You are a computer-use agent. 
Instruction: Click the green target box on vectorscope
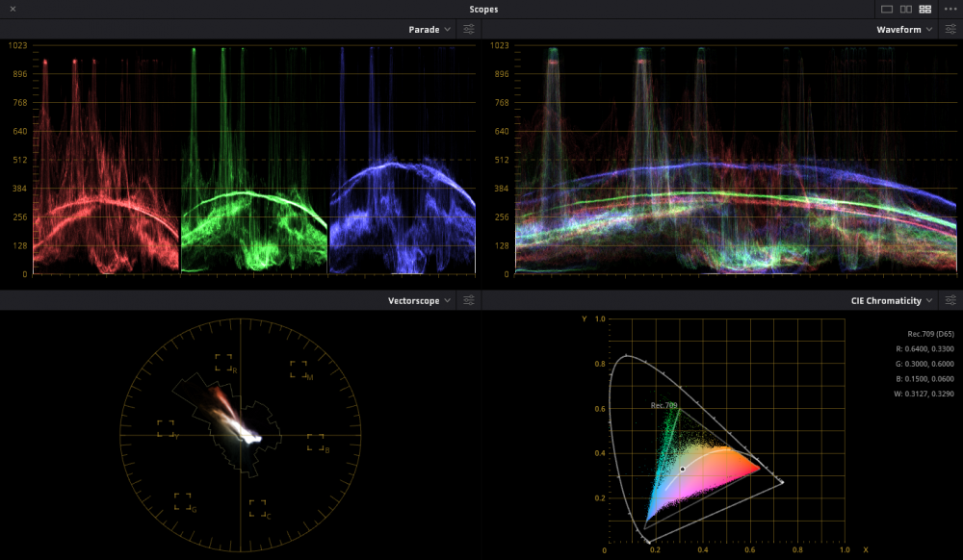[182, 501]
